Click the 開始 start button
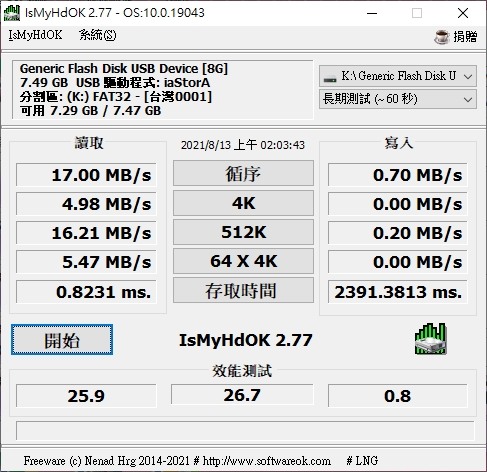 (62, 340)
